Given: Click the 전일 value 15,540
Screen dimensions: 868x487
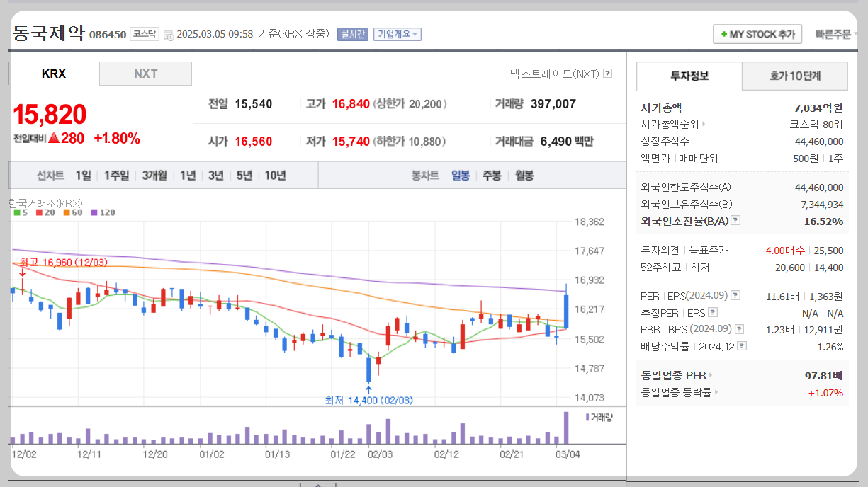Looking at the screenshot, I should pyautogui.click(x=254, y=104).
